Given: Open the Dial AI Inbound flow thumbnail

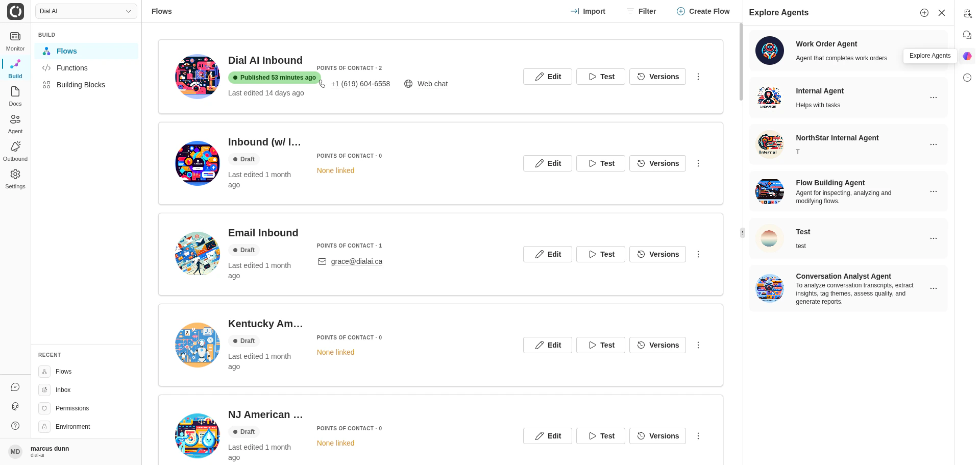Looking at the screenshot, I should pos(198,77).
